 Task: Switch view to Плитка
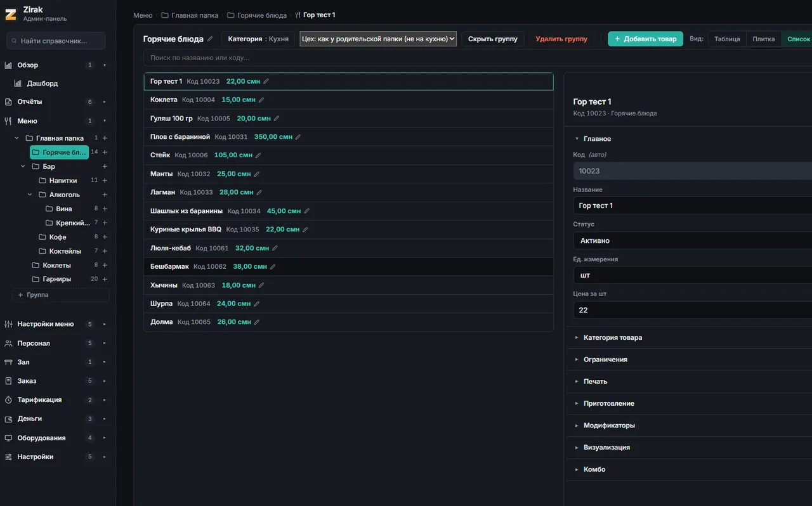764,39
